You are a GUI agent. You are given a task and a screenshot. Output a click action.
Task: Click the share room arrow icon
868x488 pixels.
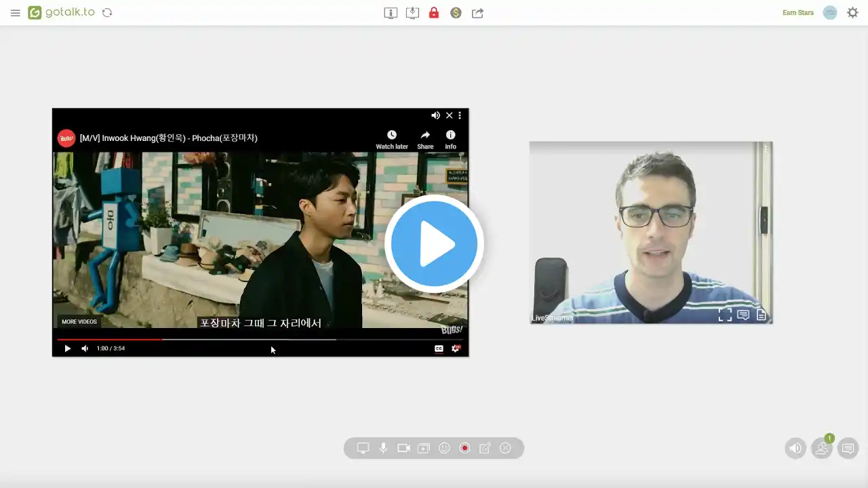tap(477, 13)
